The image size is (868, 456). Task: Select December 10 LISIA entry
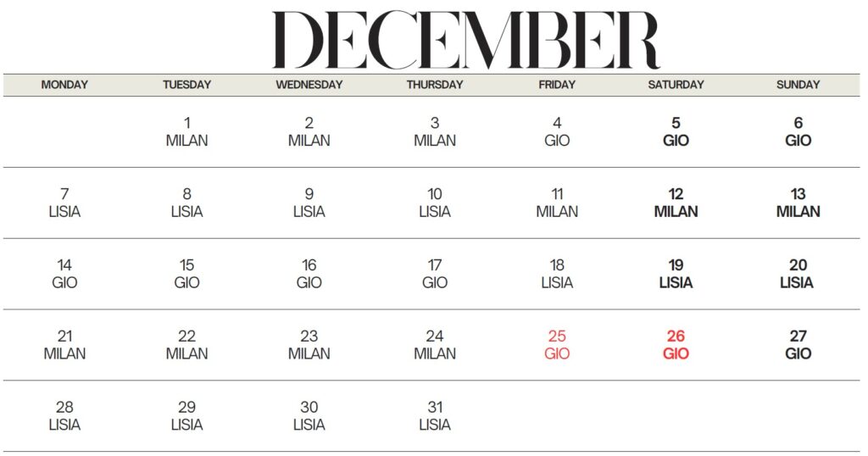(x=435, y=203)
